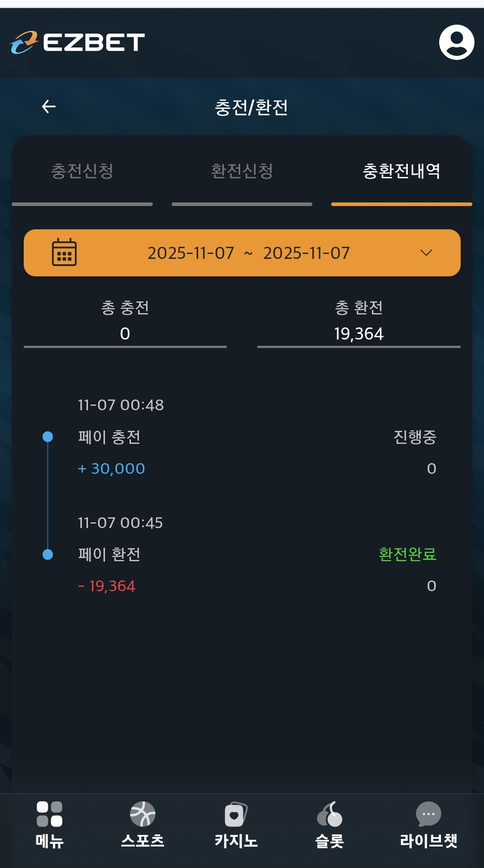Expand the date range dropdown chevron

426,253
